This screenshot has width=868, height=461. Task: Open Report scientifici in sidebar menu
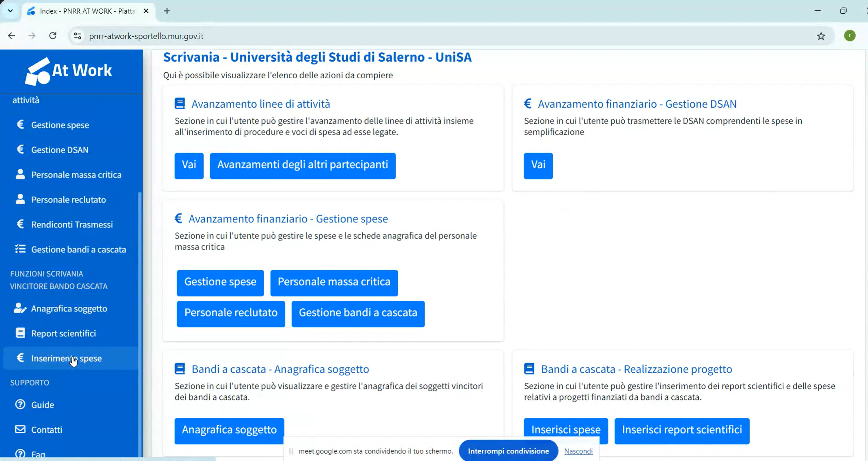(x=70, y=333)
